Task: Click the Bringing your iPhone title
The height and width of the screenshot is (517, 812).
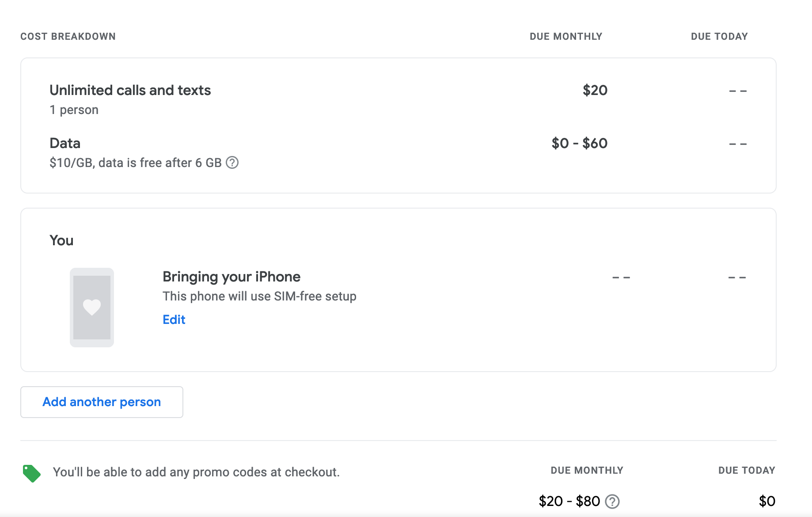Action: pyautogui.click(x=231, y=277)
